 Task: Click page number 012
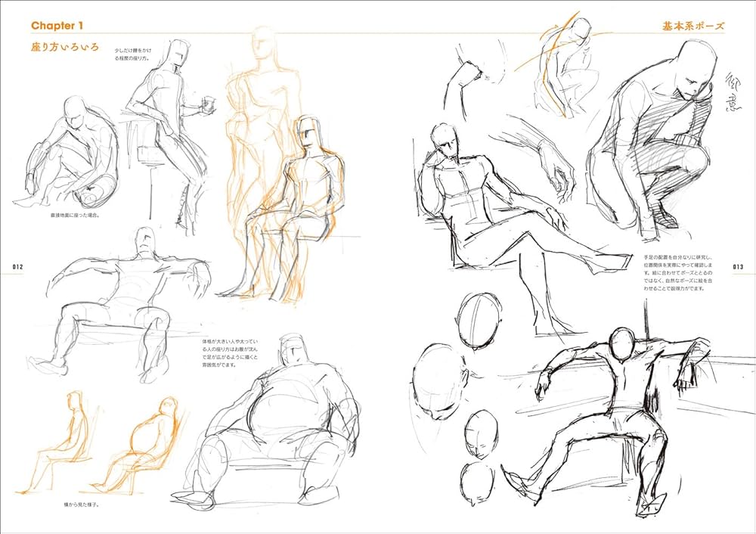coord(17,267)
